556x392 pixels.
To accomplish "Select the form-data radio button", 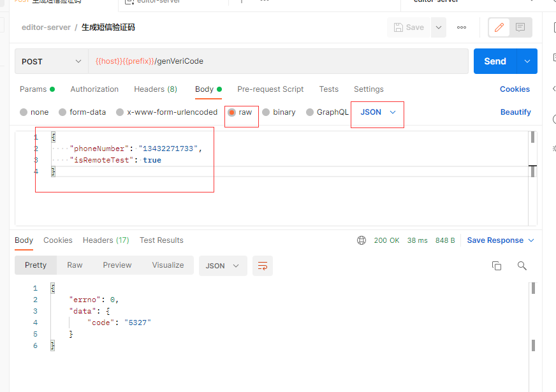I will coord(62,112).
